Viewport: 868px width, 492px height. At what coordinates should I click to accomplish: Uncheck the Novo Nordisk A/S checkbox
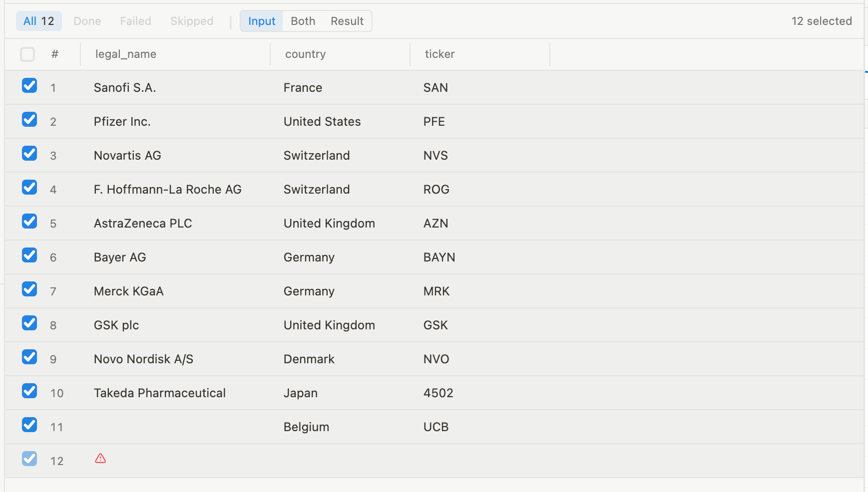click(x=29, y=357)
